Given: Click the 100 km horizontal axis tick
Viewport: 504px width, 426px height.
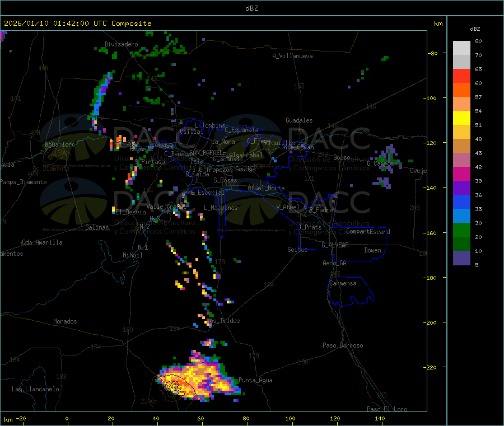Looking at the screenshot, I should (291, 418).
